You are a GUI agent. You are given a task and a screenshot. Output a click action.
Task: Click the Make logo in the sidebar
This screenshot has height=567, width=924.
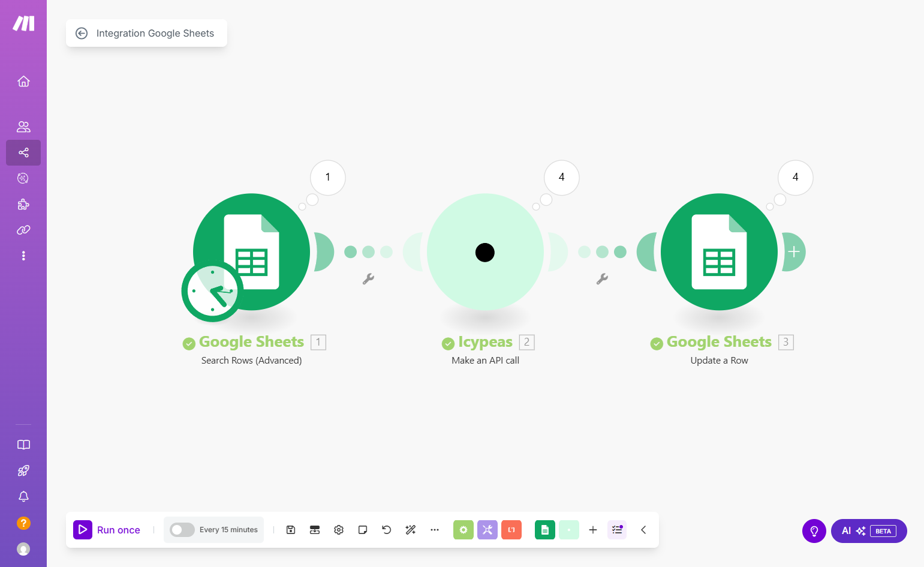23,23
